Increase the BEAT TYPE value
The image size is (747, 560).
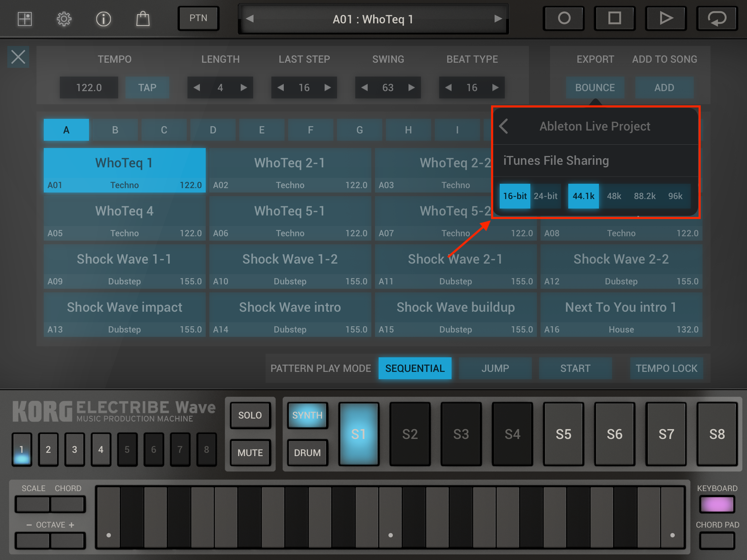(x=495, y=87)
